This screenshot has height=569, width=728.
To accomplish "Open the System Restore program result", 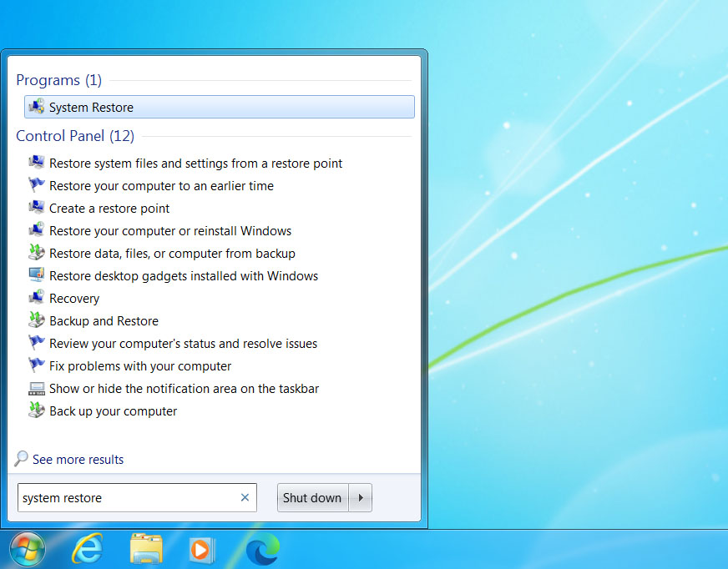I will pos(219,108).
